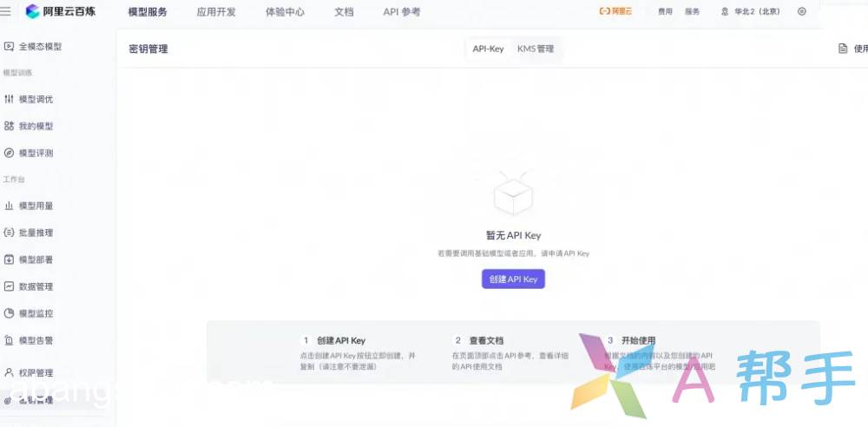Open 模型调优 in the sidebar
The width and height of the screenshot is (868, 427).
point(35,100)
